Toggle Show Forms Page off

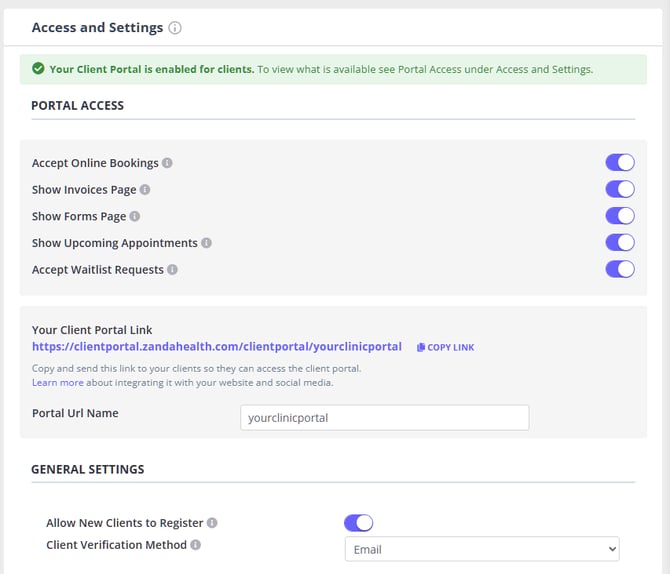coord(619,216)
